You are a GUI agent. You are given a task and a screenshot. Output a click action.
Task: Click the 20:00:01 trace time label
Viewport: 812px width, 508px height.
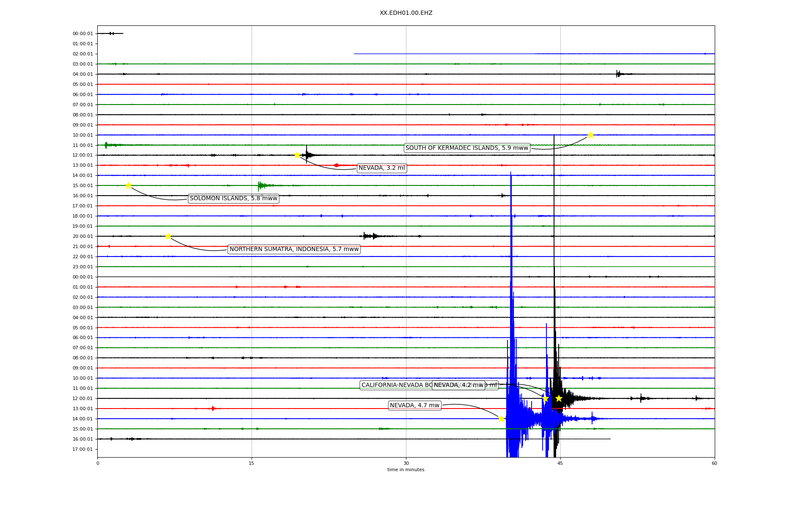pyautogui.click(x=83, y=236)
